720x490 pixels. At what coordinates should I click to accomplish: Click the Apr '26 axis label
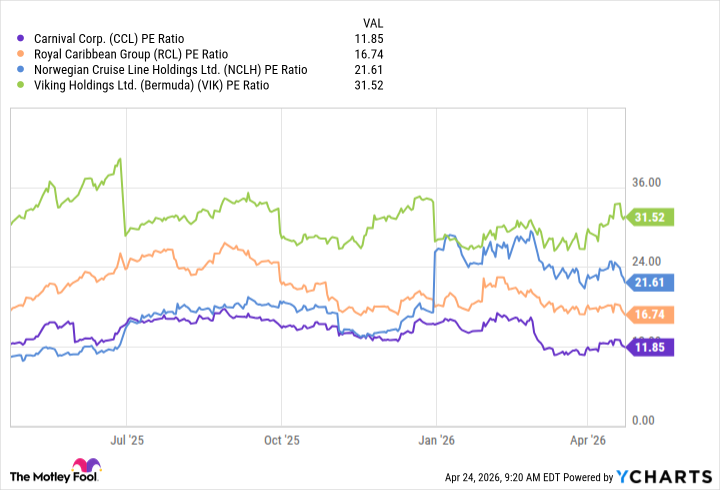[x=588, y=439]
